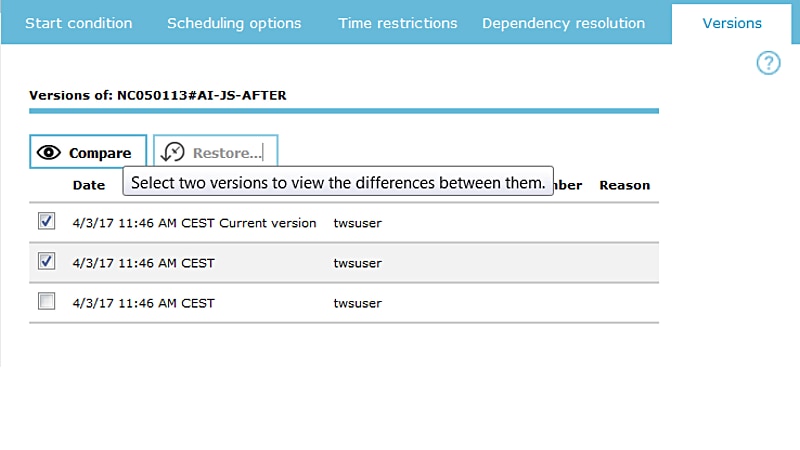Image resolution: width=800 pixels, height=450 pixels.
Task: Click twsuser in the last row
Action: pos(357,304)
